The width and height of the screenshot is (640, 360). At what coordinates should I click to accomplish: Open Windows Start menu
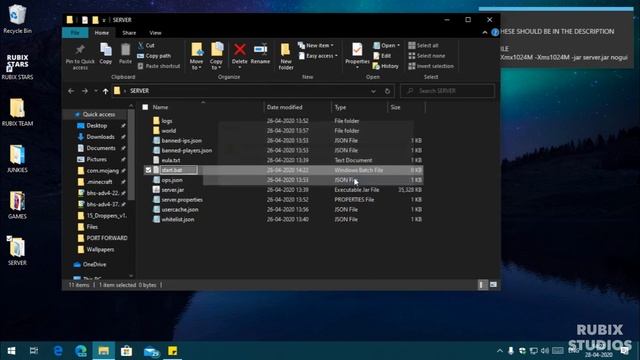(x=11, y=351)
